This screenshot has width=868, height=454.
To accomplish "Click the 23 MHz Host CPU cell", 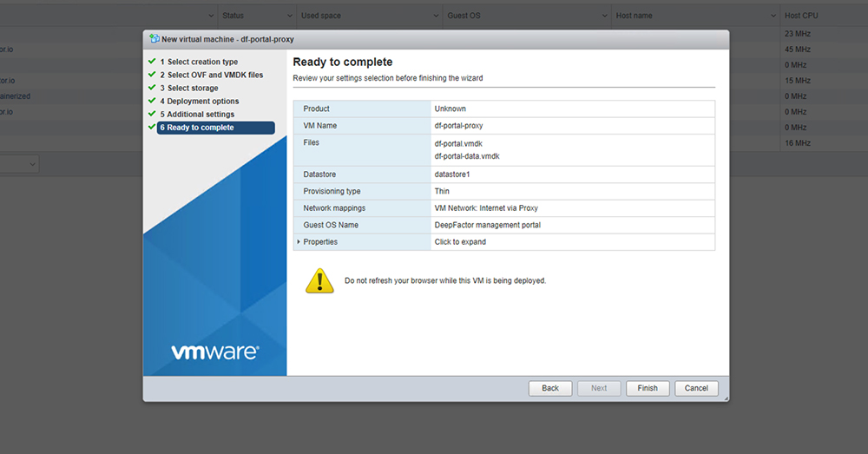I will 797,34.
